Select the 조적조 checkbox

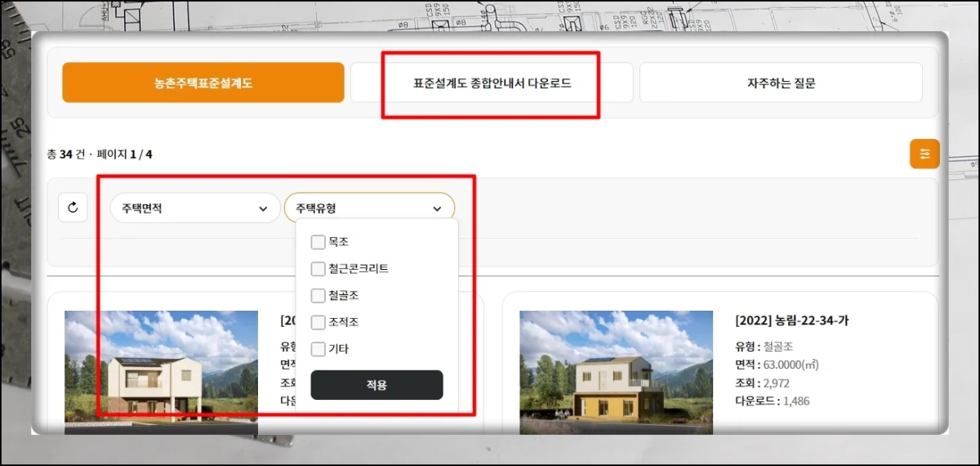(x=318, y=322)
